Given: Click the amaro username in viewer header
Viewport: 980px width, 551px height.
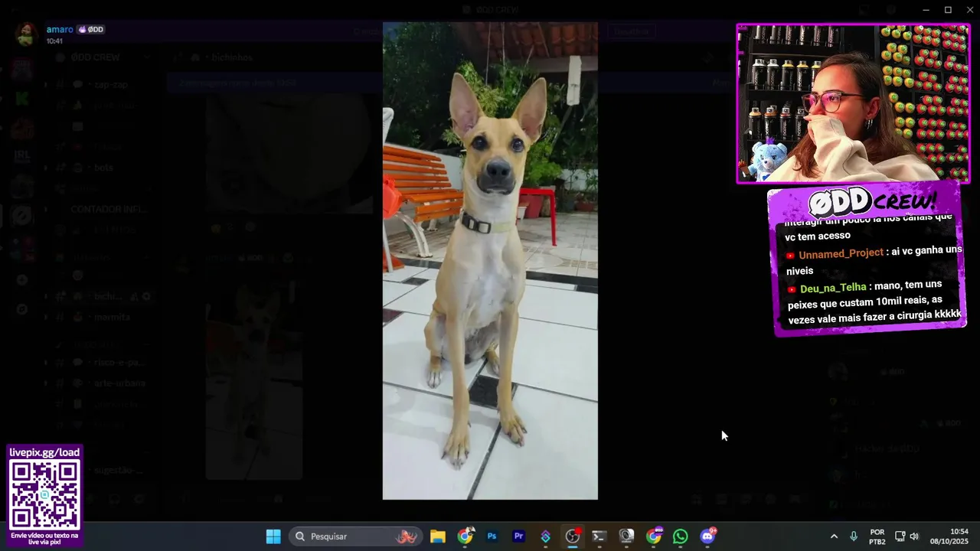Looking at the screenshot, I should [60, 29].
